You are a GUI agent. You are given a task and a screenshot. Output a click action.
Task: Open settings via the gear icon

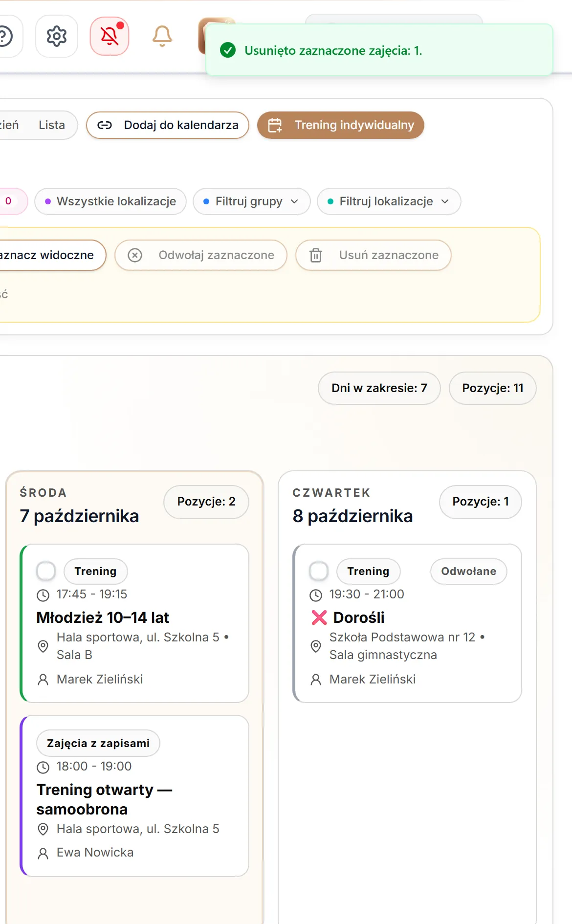pos(57,36)
